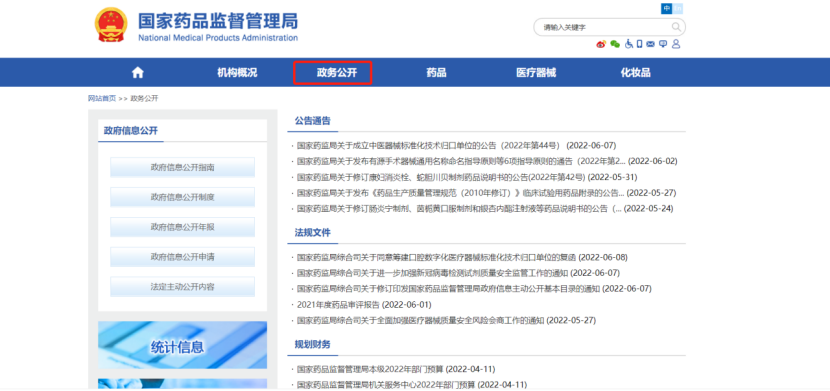
Task: Click the 网站首页 breadcrumb link
Action: 102,98
